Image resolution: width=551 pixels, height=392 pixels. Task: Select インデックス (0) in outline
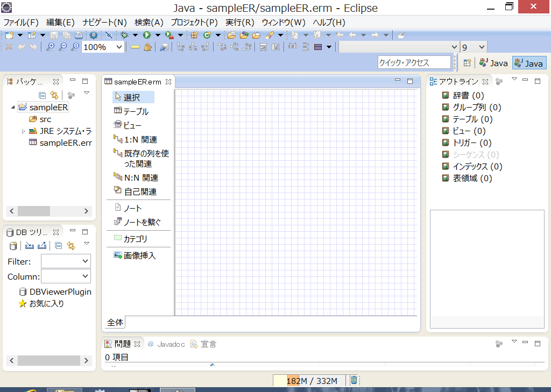pyautogui.click(x=472, y=167)
